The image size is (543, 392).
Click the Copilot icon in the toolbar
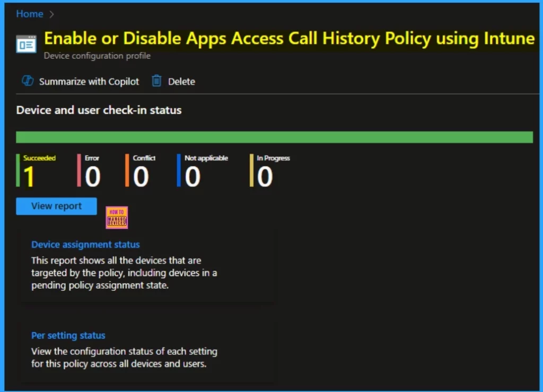[x=28, y=81]
